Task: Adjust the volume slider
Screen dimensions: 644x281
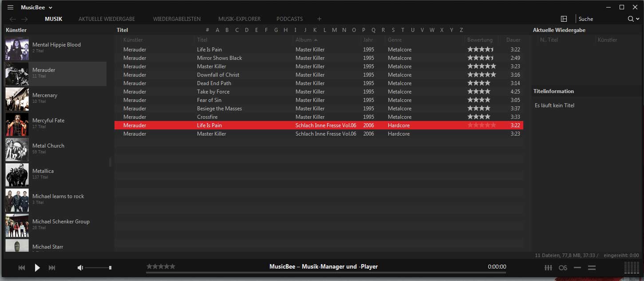Action: [98, 268]
